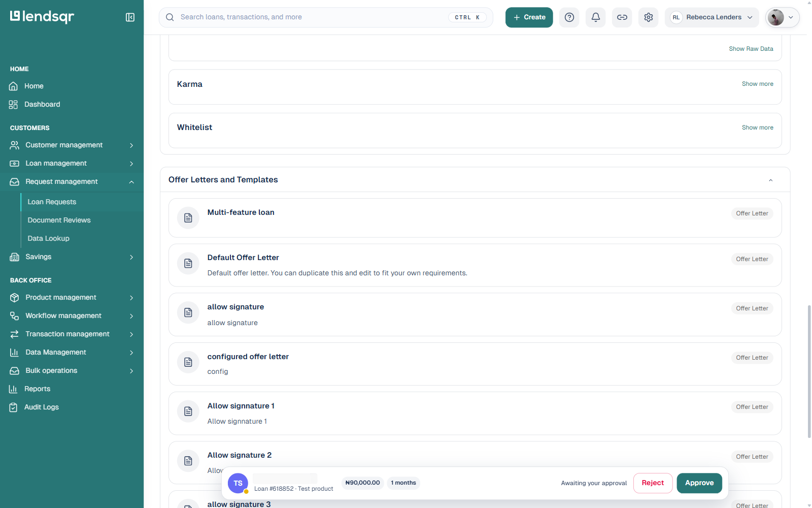Click the search magnifier icon

click(170, 17)
